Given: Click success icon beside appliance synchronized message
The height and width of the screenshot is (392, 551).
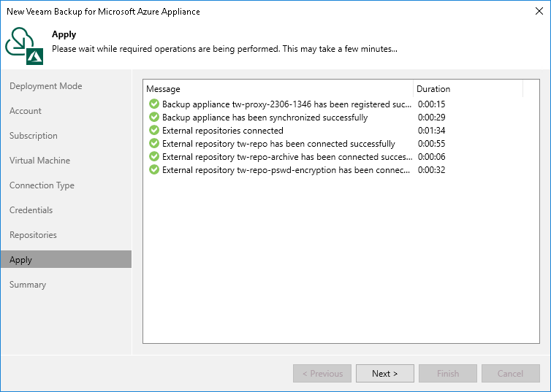Looking at the screenshot, I should point(153,118).
